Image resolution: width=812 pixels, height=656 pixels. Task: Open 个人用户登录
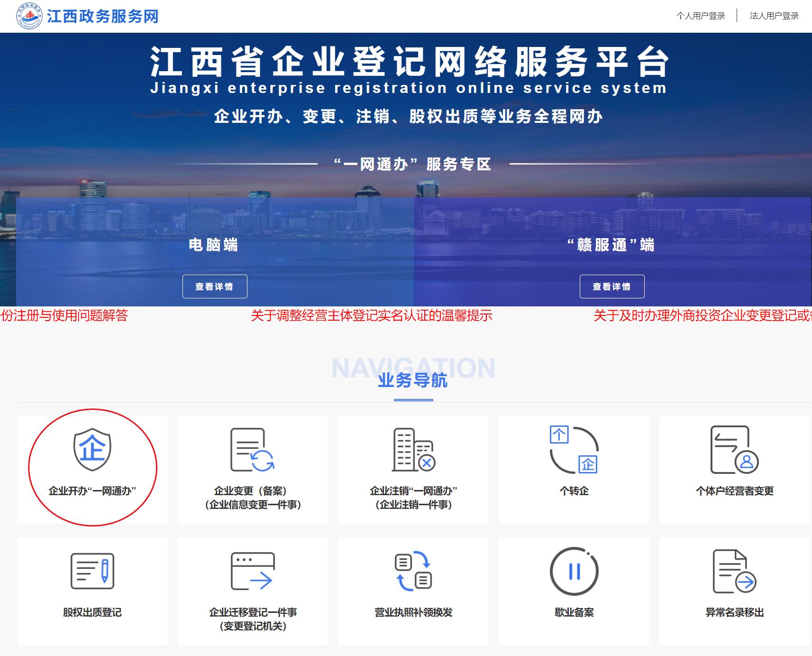(x=700, y=16)
